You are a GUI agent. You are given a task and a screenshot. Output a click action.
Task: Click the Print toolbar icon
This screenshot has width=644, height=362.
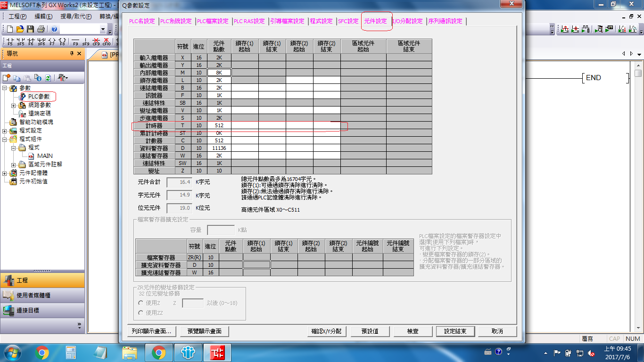point(41,29)
